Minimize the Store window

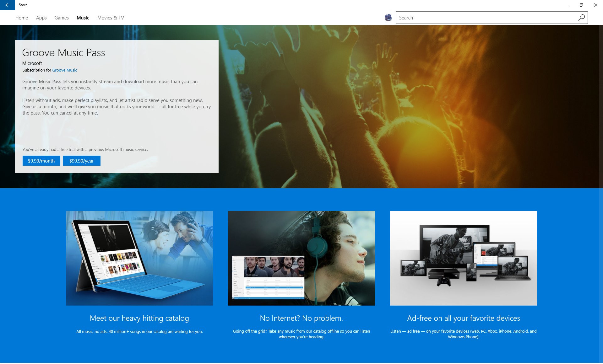[x=567, y=5]
